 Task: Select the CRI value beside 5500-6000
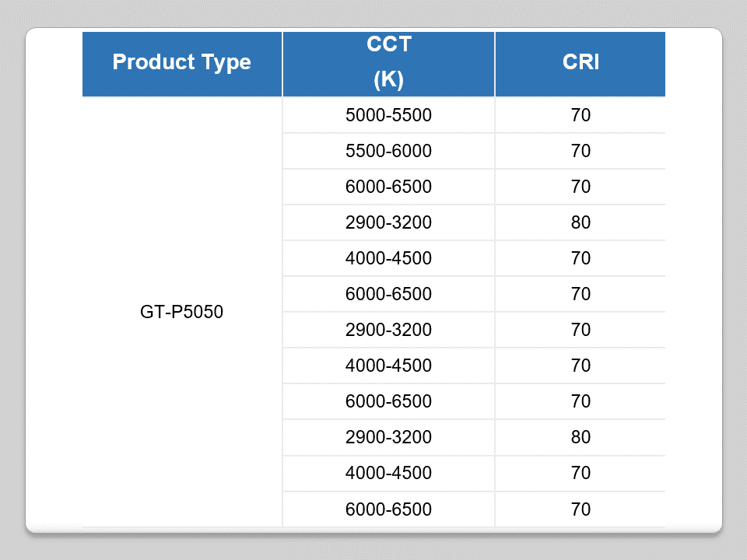point(580,151)
